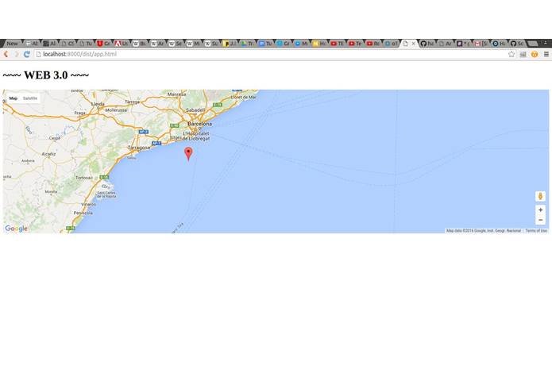The height and width of the screenshot is (392, 552).
Task: Open the Google Drive tab
Action: coord(248,44)
